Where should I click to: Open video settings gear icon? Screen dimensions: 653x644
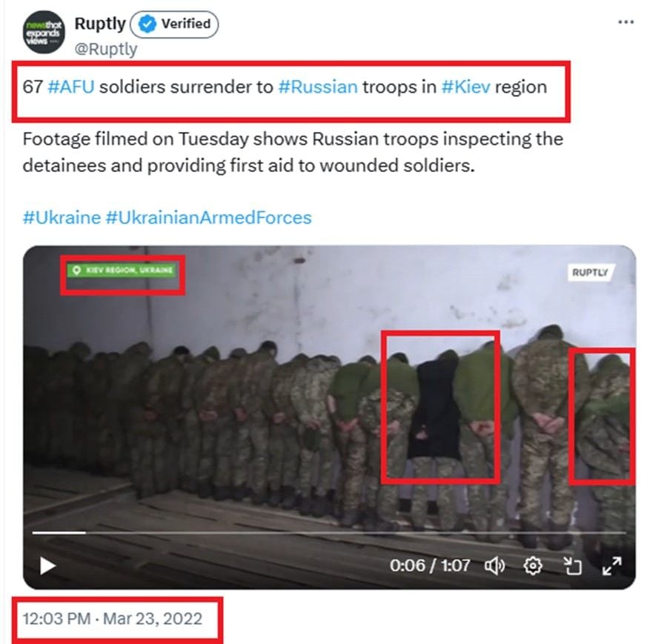click(x=533, y=565)
